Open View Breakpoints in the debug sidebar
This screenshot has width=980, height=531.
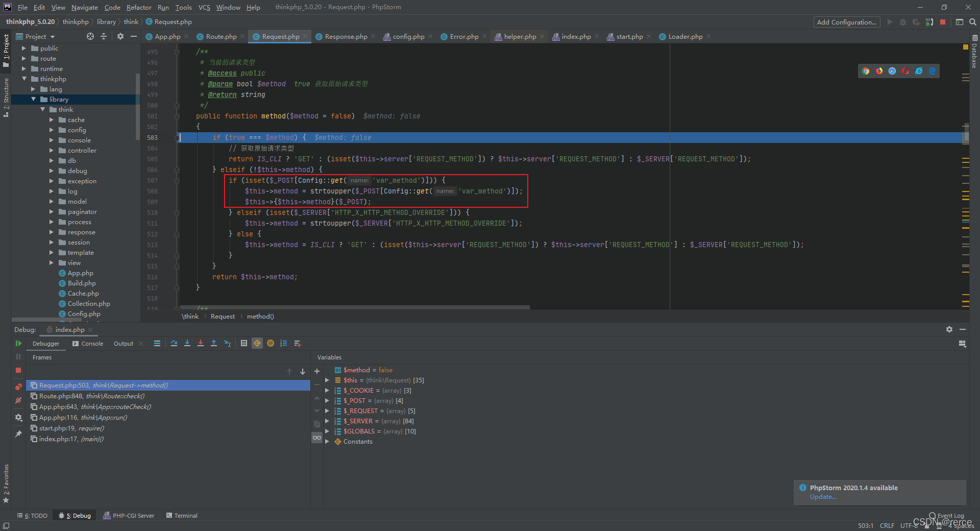click(18, 387)
